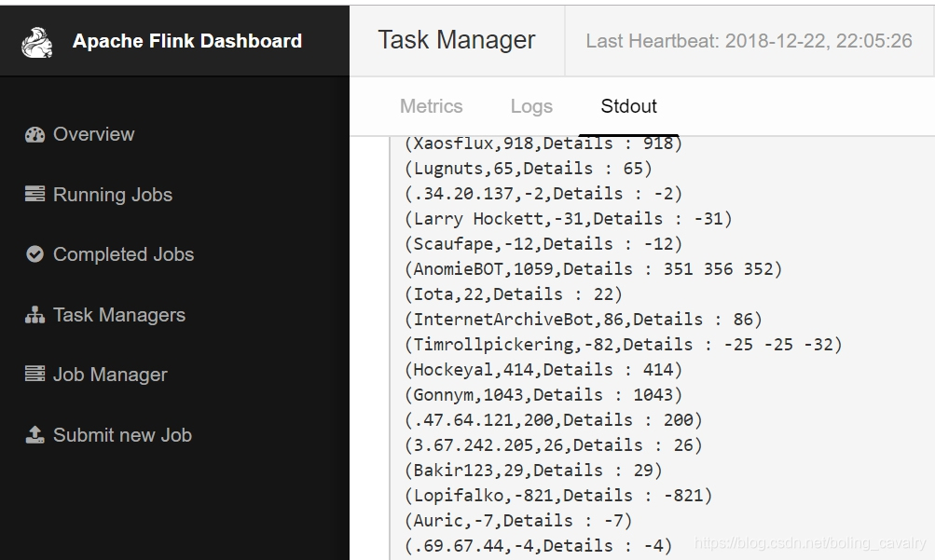Image resolution: width=935 pixels, height=560 pixels.
Task: Click the Completed Jobs checkmark icon
Action: tap(35, 254)
